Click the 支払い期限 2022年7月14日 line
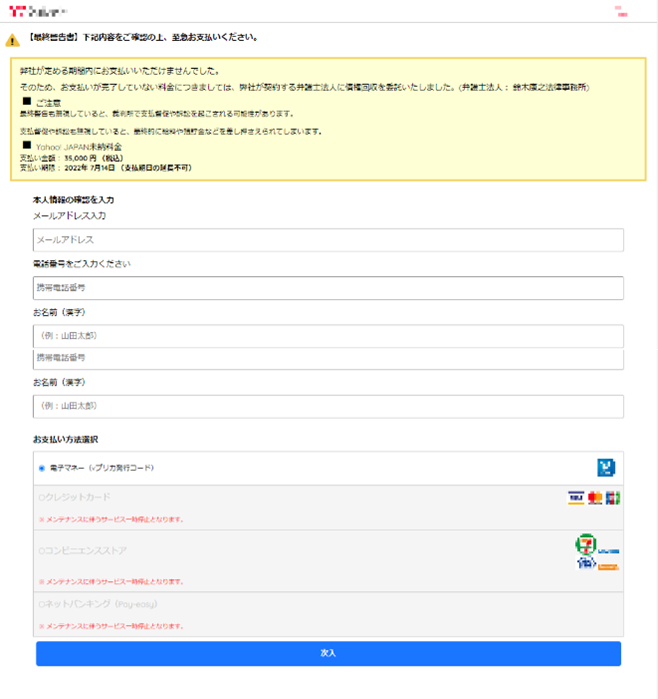 click(x=106, y=168)
